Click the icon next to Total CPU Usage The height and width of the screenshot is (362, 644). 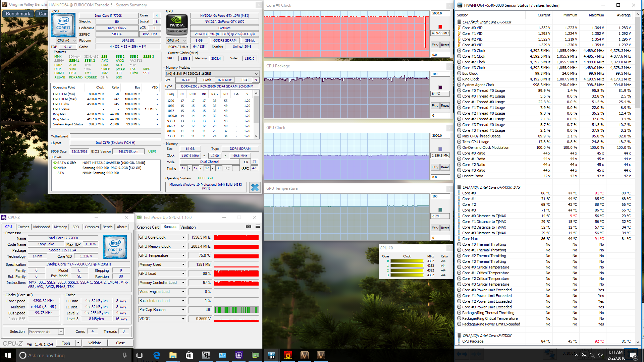pyautogui.click(x=459, y=142)
